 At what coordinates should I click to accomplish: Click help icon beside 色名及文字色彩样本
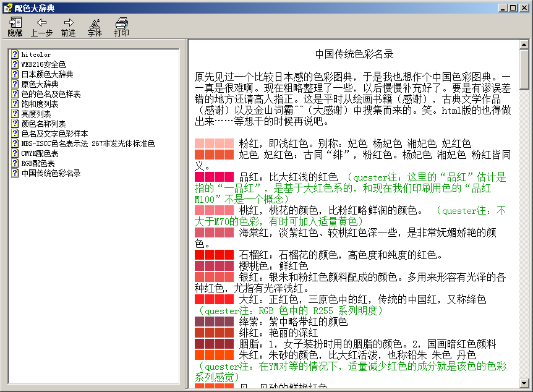pyautogui.click(x=15, y=134)
